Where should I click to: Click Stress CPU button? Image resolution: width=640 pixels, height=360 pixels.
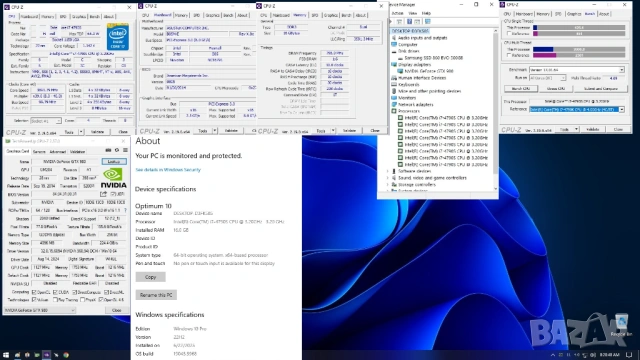(x=556, y=89)
